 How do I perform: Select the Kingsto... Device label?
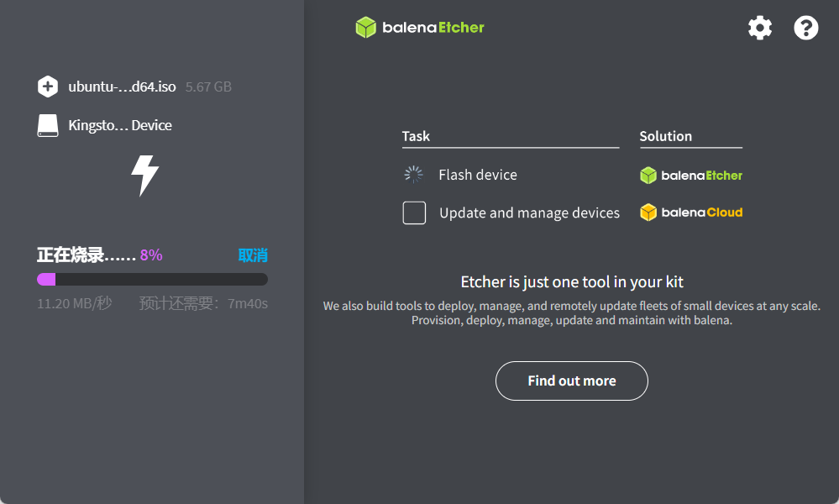(x=120, y=125)
